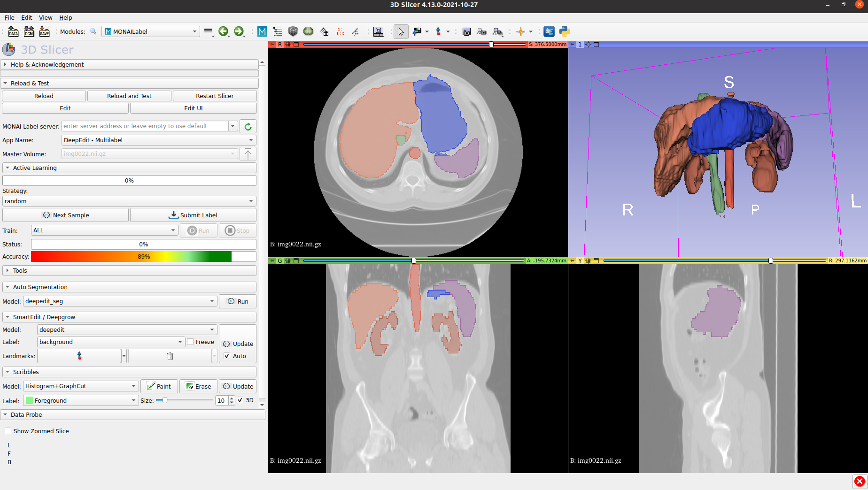
Task: Open the Load DICOM data icon
Action: [x=29, y=31]
